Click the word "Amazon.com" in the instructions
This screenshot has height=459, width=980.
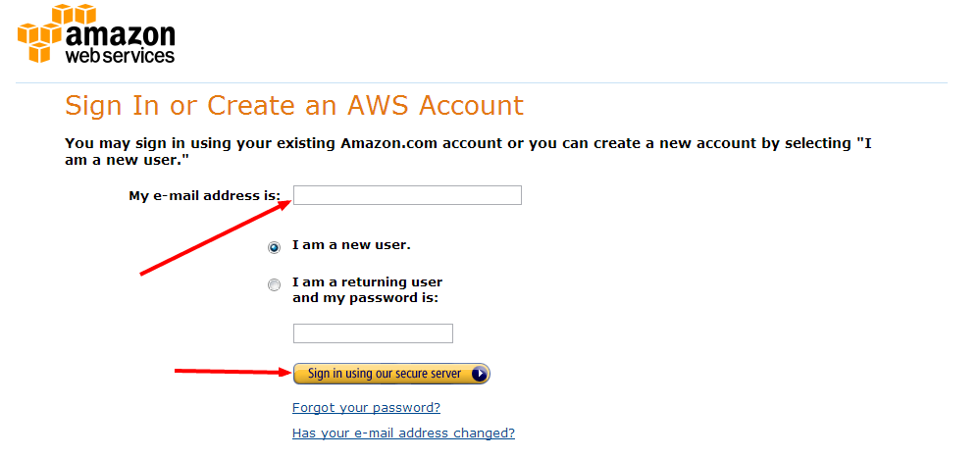click(381, 143)
